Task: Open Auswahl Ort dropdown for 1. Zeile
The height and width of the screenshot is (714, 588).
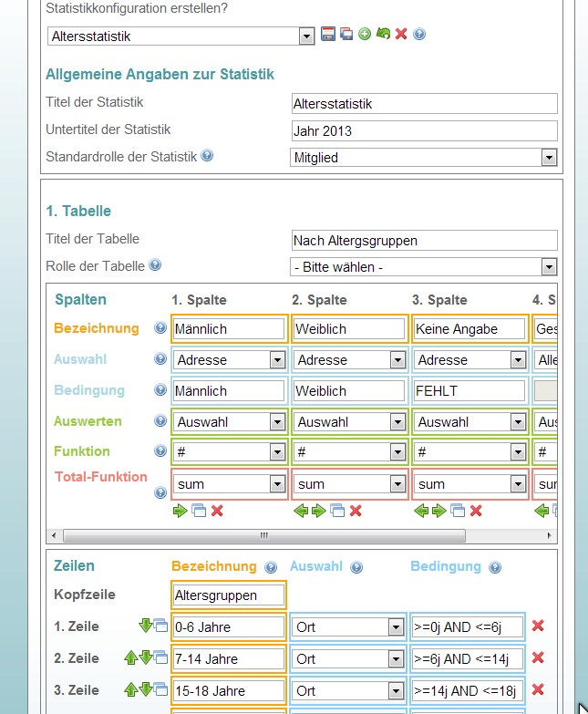Action: tap(395, 627)
